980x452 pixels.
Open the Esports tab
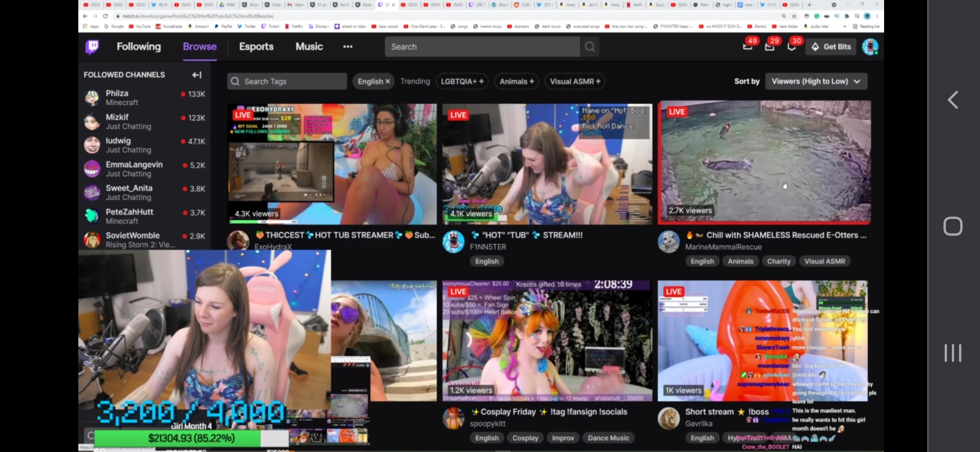tap(256, 46)
